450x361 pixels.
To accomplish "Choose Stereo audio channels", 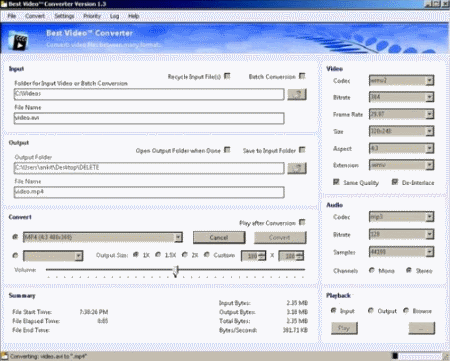I will [409, 270].
